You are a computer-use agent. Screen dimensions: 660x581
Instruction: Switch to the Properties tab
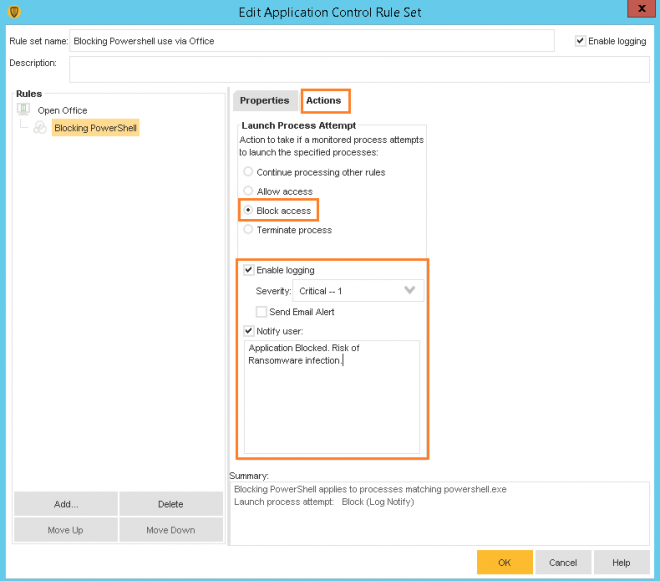pyautogui.click(x=264, y=100)
